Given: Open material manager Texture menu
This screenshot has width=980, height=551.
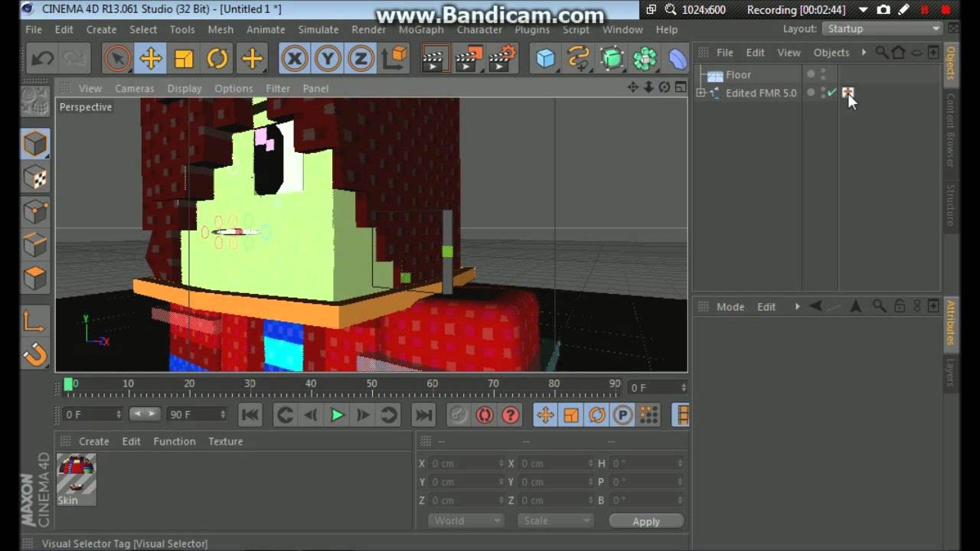Looking at the screenshot, I should (x=225, y=442).
